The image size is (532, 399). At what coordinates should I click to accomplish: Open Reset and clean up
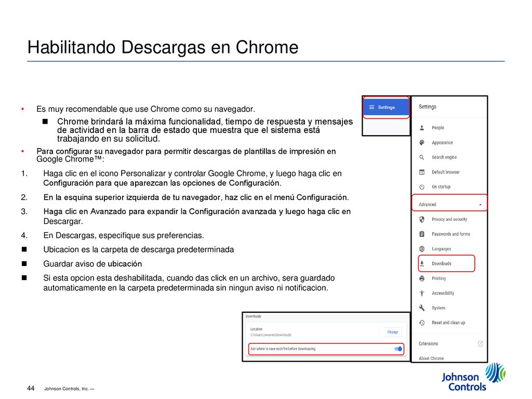(x=448, y=323)
